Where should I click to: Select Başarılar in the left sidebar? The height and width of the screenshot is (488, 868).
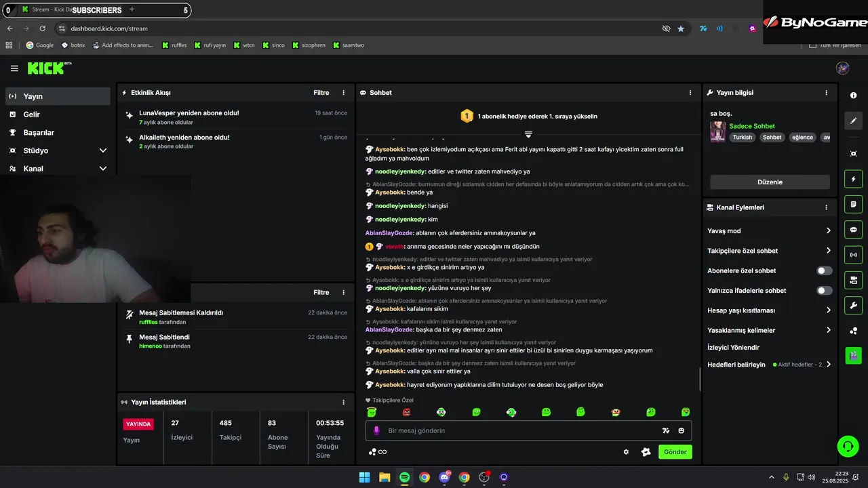point(58,133)
